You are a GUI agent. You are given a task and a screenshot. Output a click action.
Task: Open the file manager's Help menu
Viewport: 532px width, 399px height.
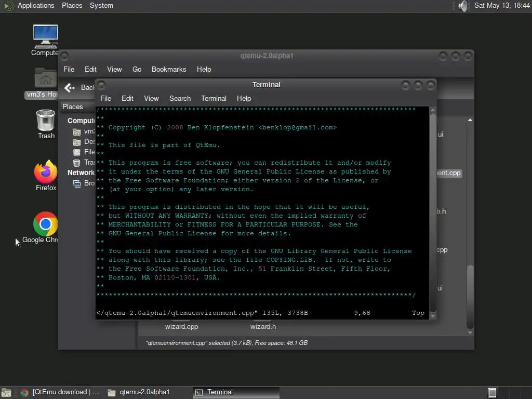204,69
